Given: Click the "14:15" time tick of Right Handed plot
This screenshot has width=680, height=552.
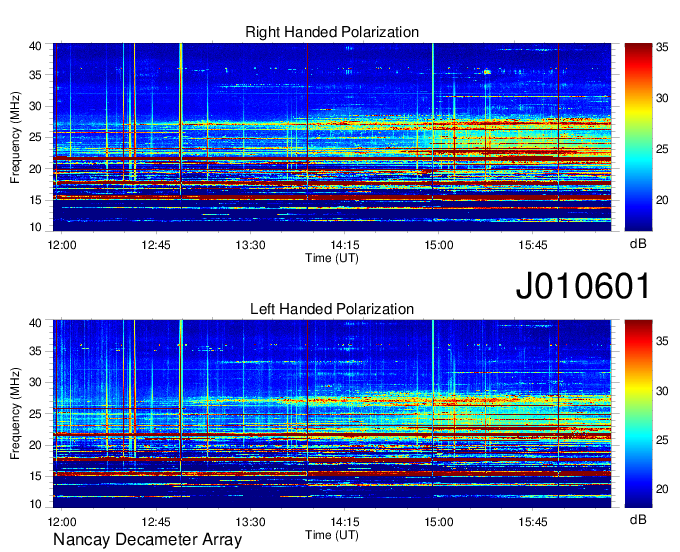Looking at the screenshot, I should (345, 245).
